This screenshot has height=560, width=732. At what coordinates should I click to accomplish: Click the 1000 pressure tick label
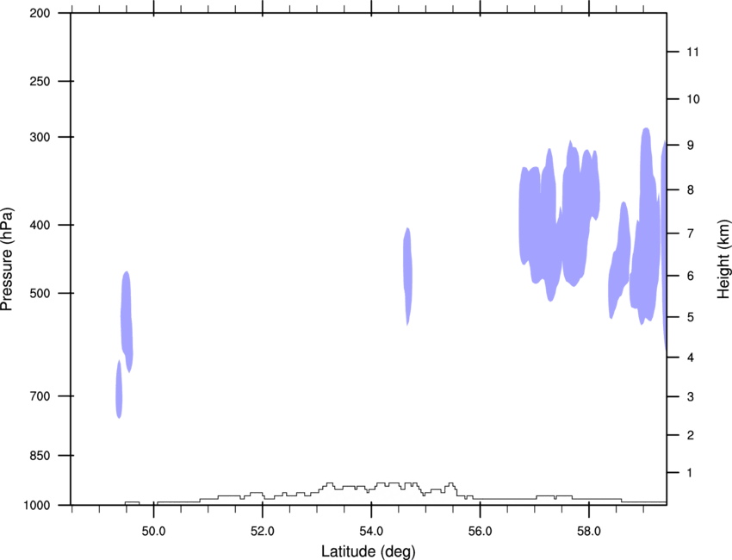coord(36,506)
